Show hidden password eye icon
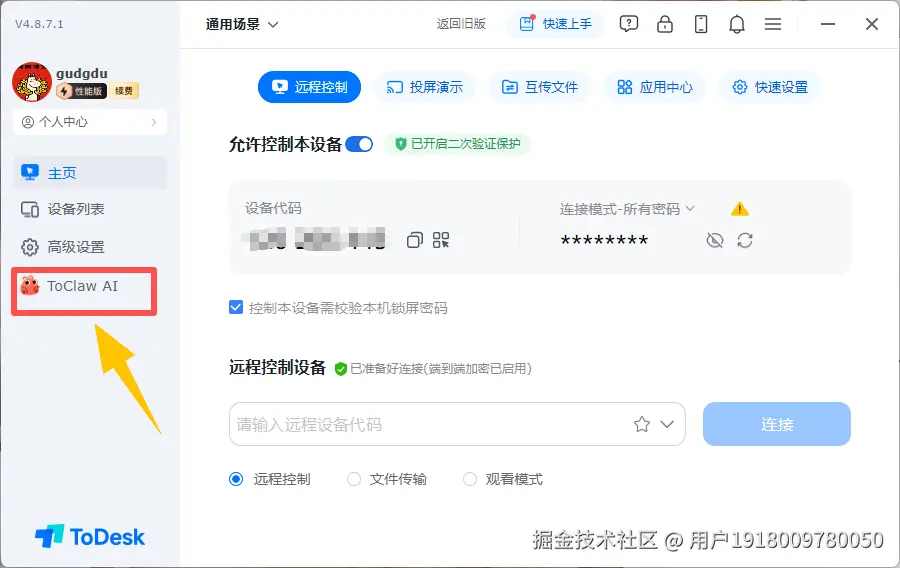900x568 pixels. click(715, 240)
